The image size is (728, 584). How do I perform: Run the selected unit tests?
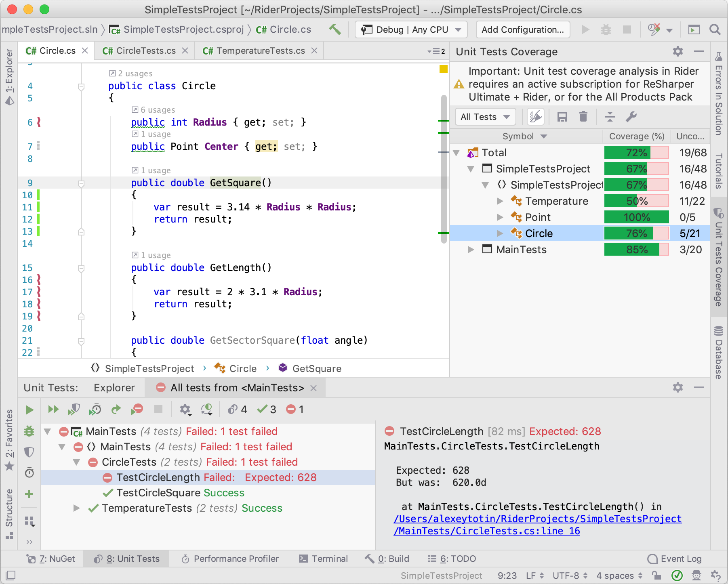tap(29, 410)
